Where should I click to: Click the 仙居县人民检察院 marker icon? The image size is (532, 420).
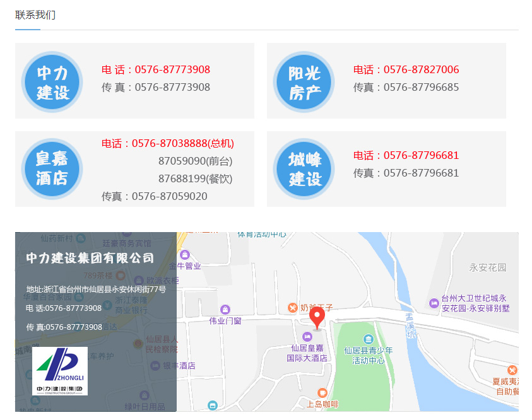[x=138, y=344]
